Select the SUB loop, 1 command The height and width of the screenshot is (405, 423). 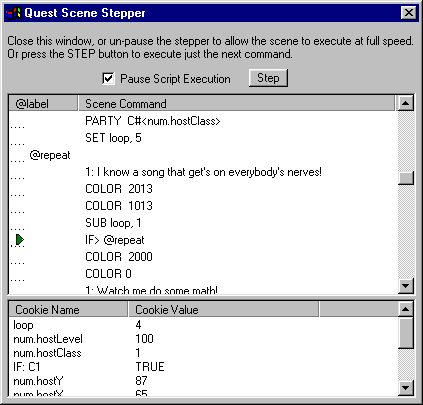tap(113, 223)
